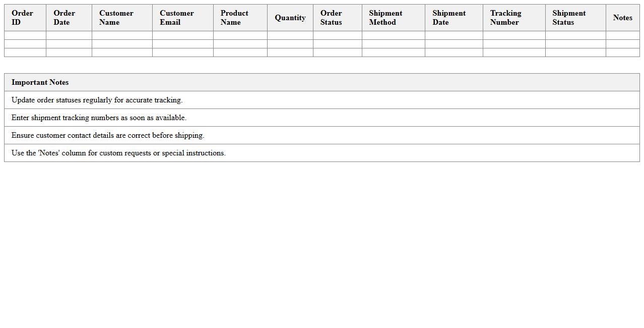Click the Important Notes heading

point(40,82)
